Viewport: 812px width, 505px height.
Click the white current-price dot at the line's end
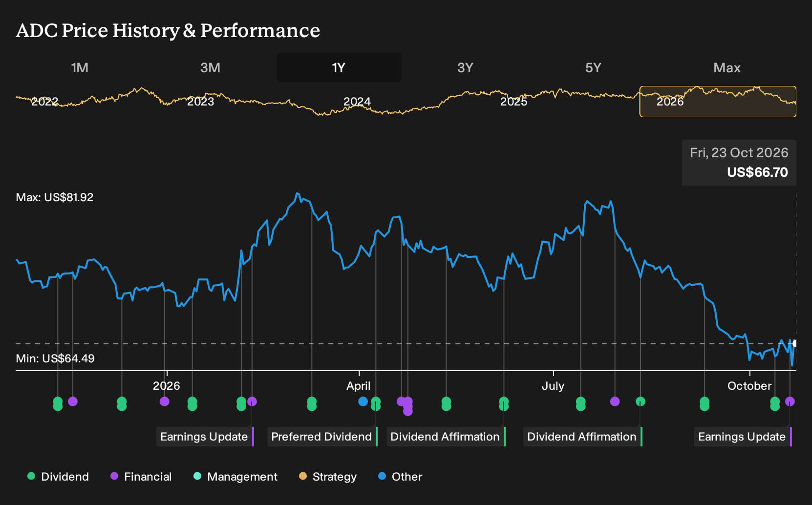click(795, 344)
